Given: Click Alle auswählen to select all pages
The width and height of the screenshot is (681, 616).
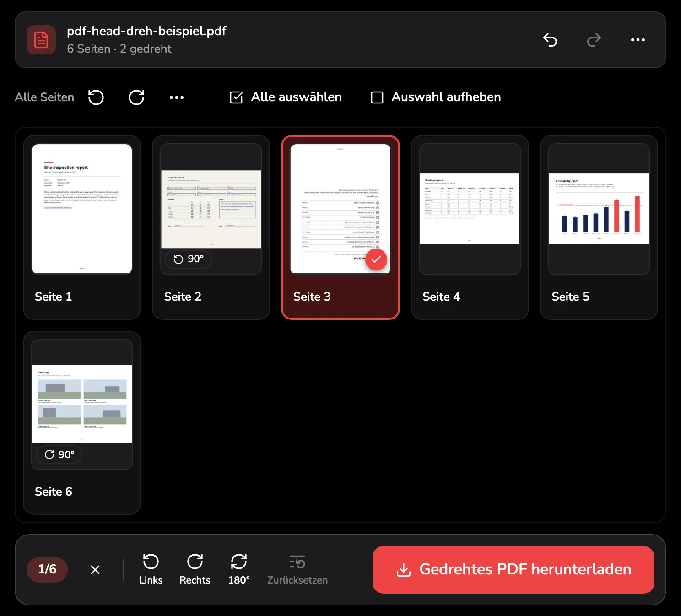Looking at the screenshot, I should click(286, 97).
